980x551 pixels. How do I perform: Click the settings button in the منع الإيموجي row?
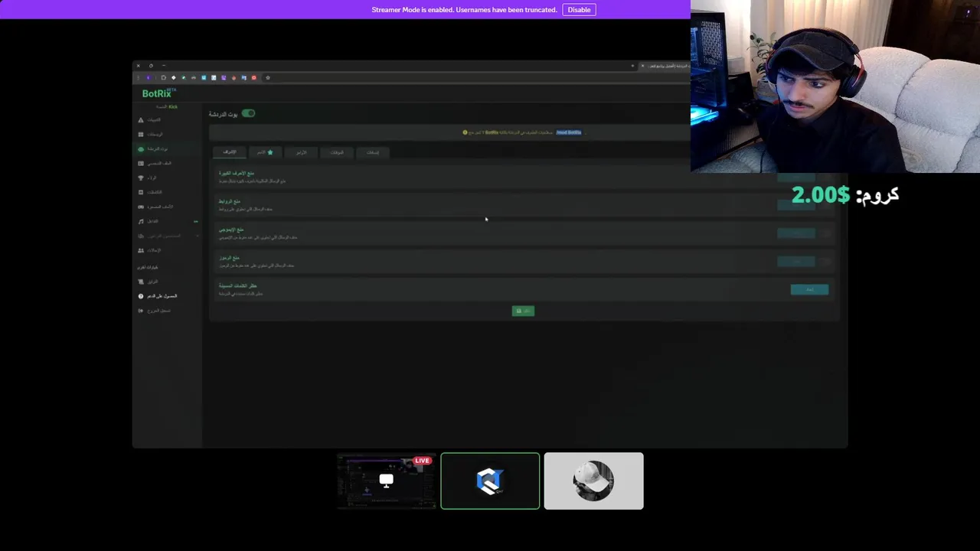click(796, 233)
